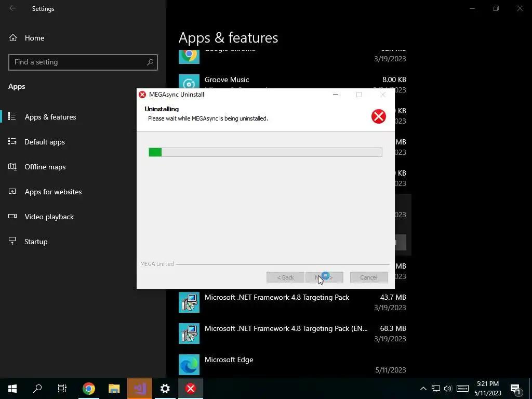Click the MEGAsync red X title bar icon
The image size is (532, 399).
[142, 95]
